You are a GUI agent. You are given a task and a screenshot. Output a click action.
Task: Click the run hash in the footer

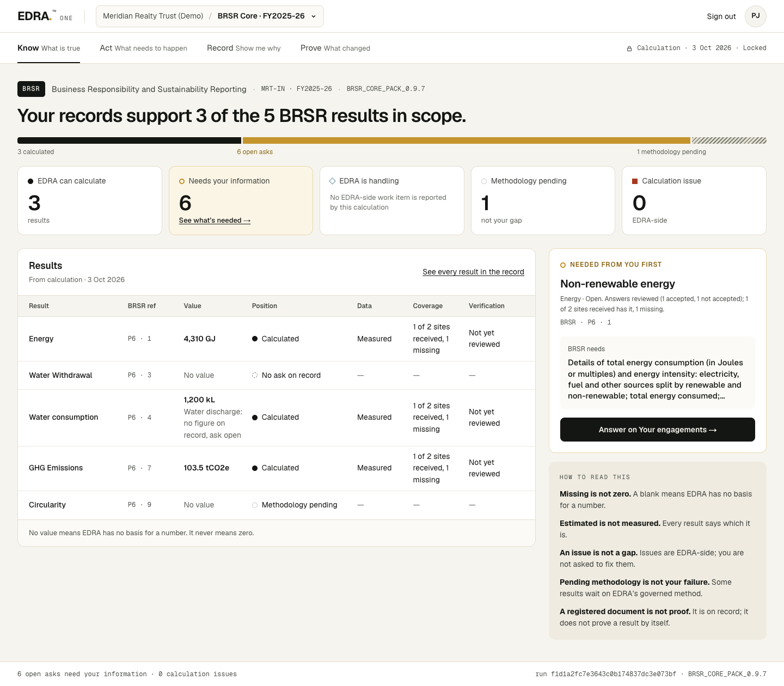(605, 674)
